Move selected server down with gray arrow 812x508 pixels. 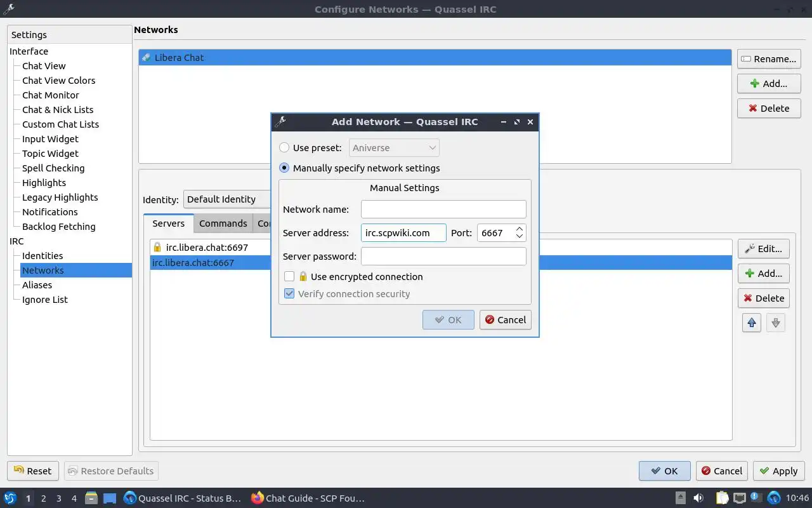775,323
